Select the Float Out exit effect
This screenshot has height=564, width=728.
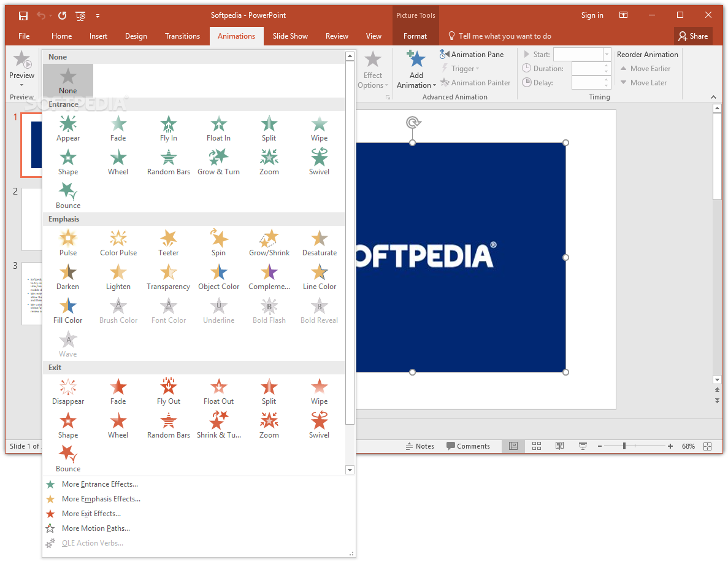click(x=219, y=392)
